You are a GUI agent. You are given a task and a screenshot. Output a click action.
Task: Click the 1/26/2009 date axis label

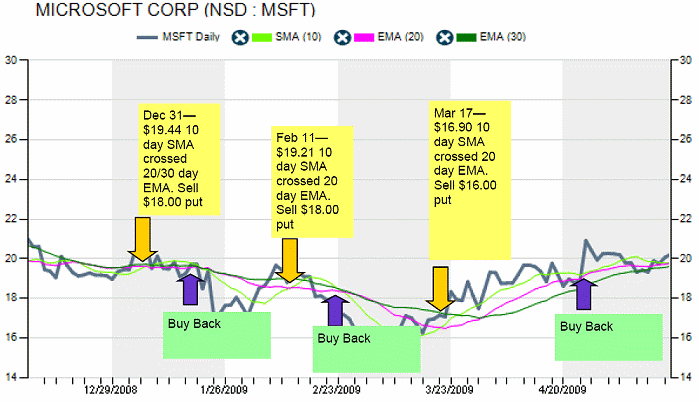click(224, 390)
